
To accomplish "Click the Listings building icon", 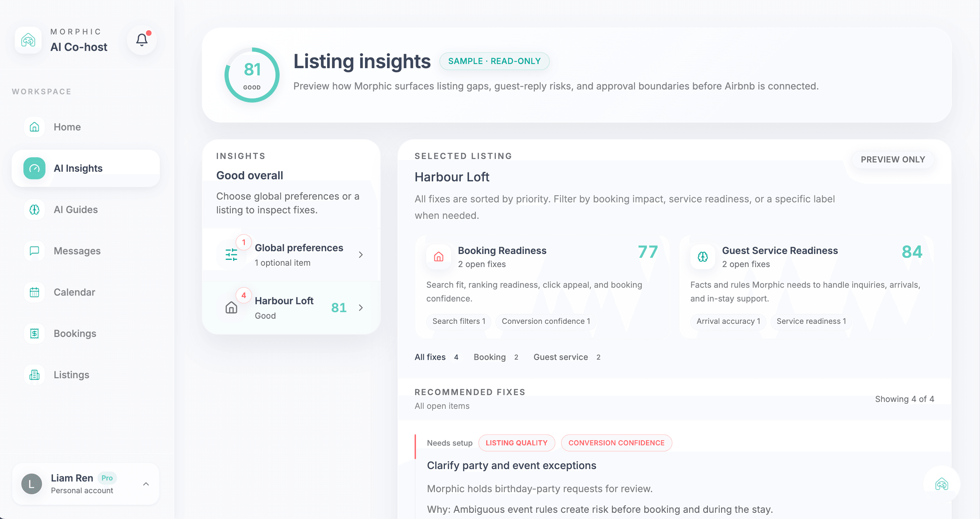I will click(x=34, y=375).
